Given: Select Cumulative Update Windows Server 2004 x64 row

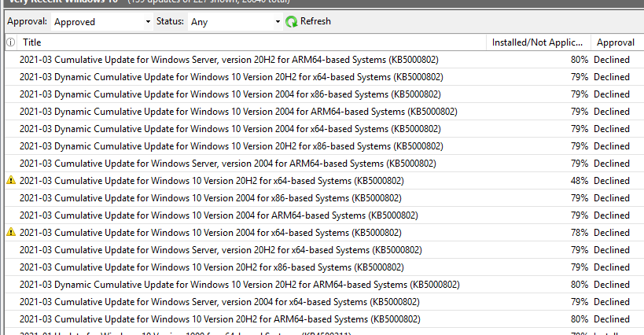Looking at the screenshot, I should [325, 301].
